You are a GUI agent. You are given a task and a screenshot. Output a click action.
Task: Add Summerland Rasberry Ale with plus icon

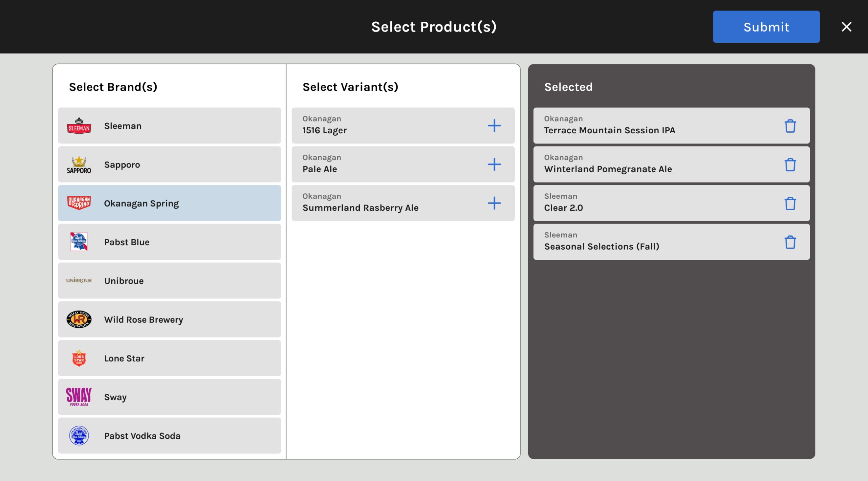pyautogui.click(x=494, y=203)
